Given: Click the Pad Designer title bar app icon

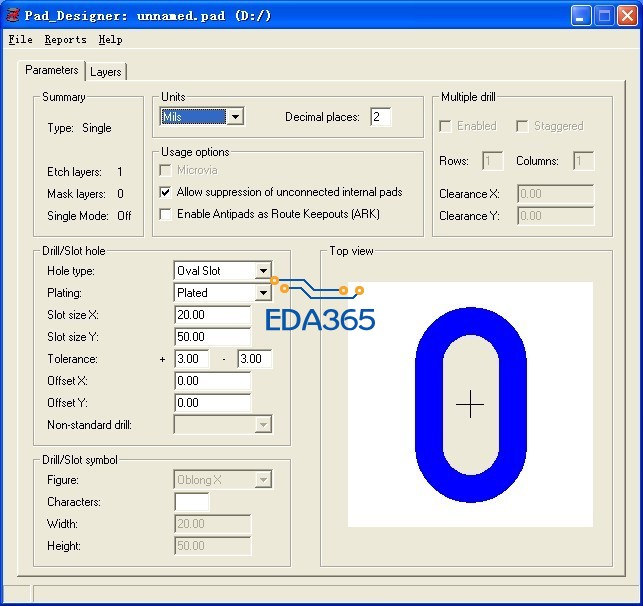Looking at the screenshot, I should tap(13, 16).
